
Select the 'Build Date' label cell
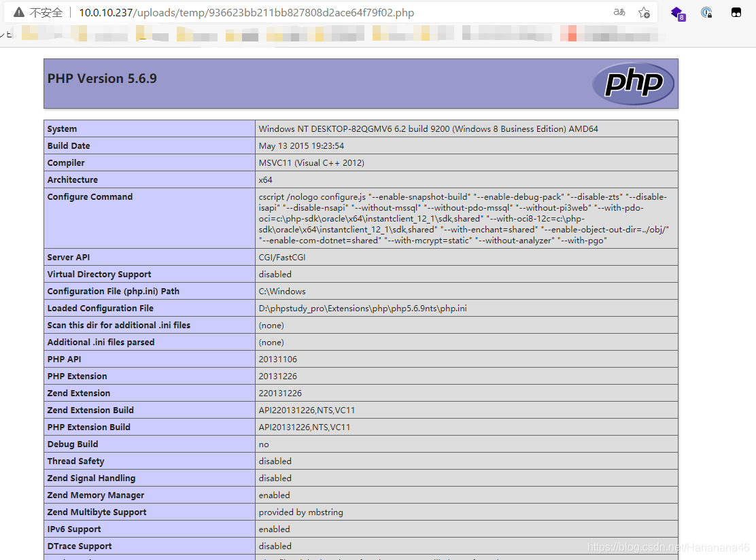click(x=150, y=145)
